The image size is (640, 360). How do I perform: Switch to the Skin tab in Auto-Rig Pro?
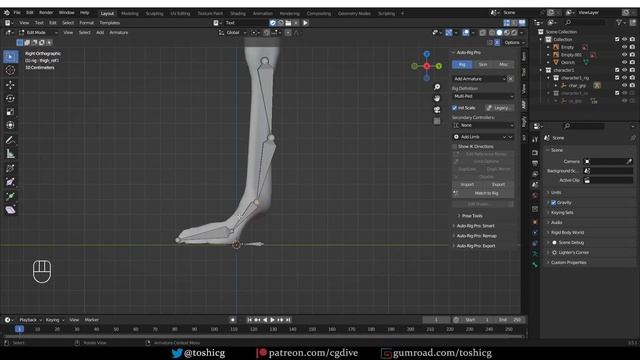[483, 64]
